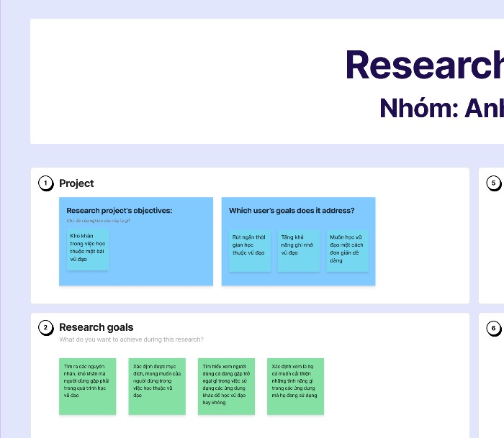Image resolution: width=504 pixels, height=438 pixels.
Task: Select the 'Project' section heading
Action: (76, 183)
